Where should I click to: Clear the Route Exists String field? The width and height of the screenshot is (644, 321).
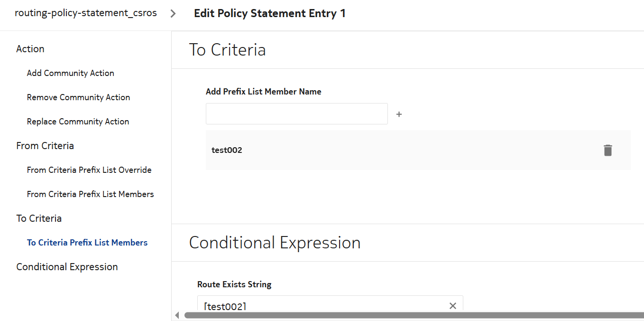pos(452,306)
